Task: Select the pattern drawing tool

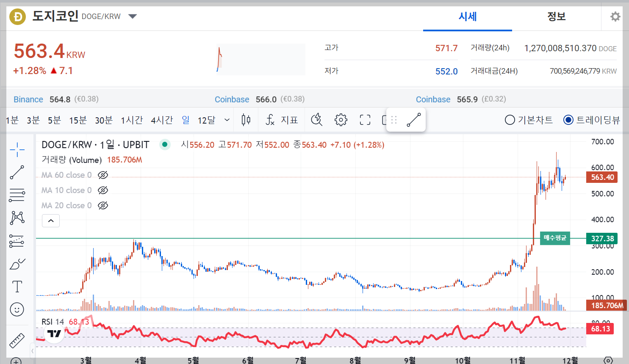Action: (x=17, y=218)
